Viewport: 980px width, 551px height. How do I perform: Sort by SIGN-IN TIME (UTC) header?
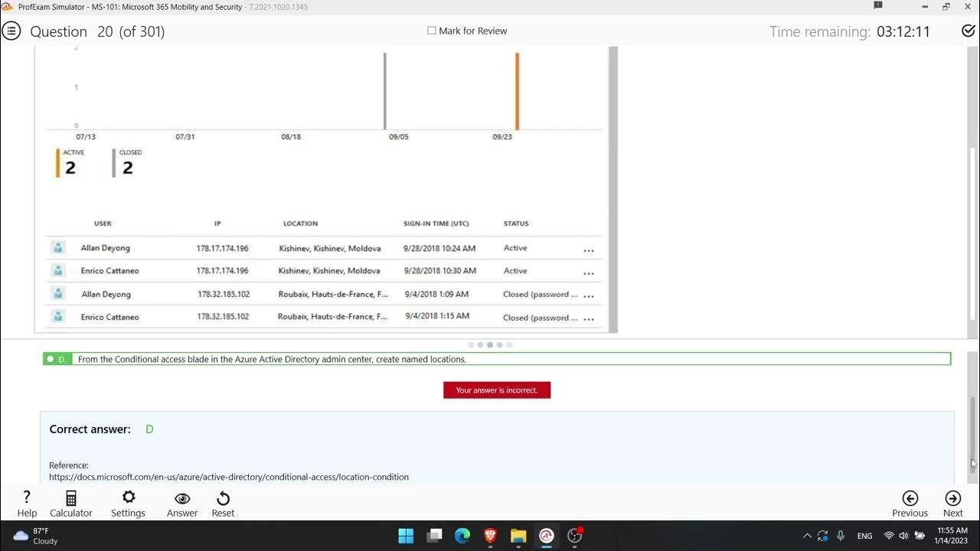[x=436, y=223]
